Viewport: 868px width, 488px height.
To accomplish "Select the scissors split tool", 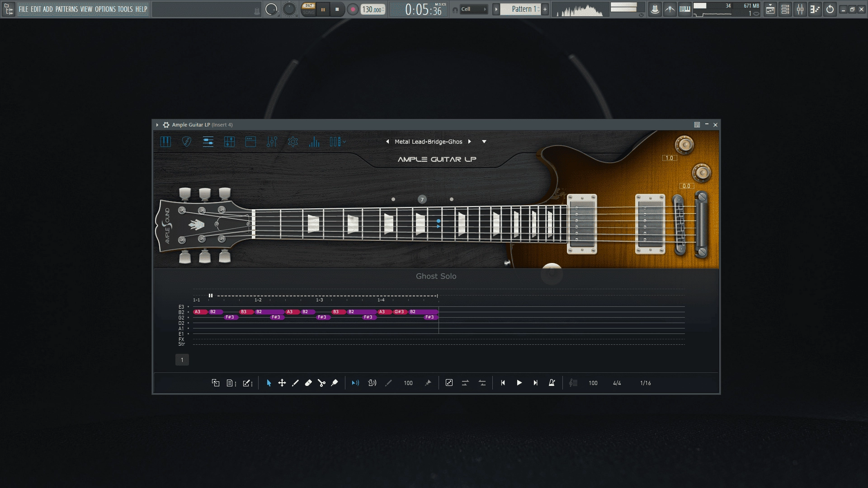I will click(321, 383).
